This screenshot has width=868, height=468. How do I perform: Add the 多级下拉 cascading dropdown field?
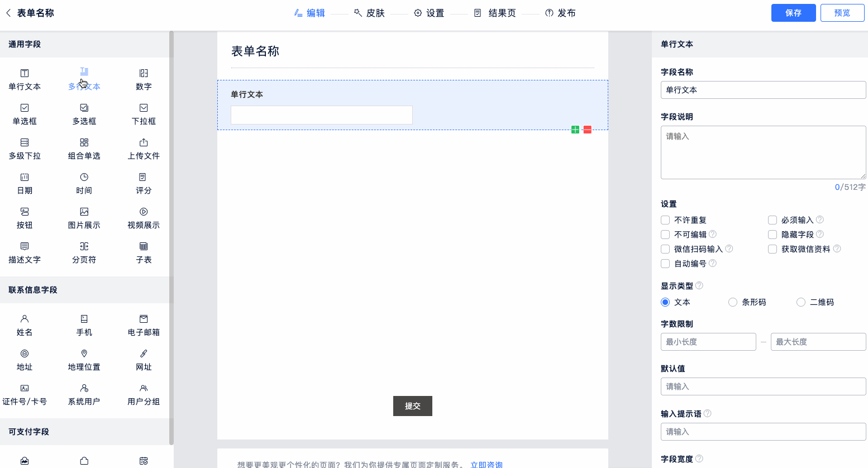[x=25, y=148]
